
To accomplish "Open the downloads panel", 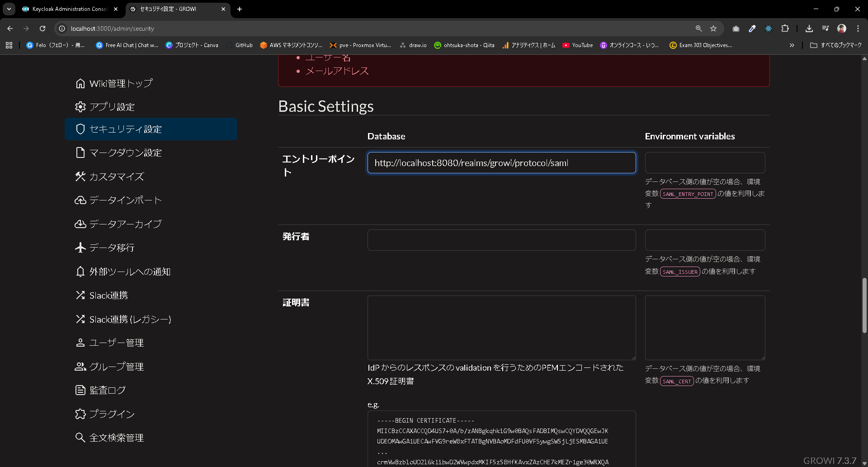I will [809, 29].
